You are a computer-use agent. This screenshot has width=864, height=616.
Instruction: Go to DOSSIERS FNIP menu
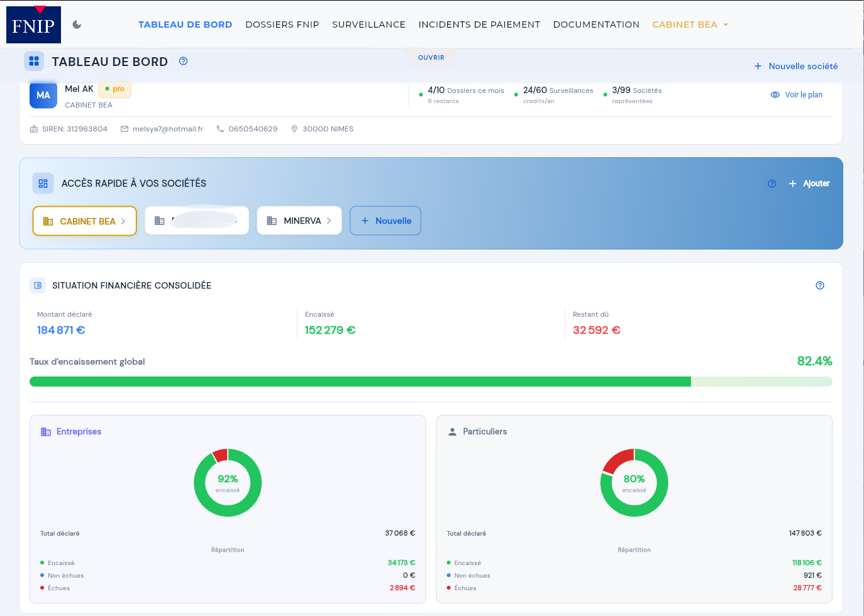[x=282, y=25]
